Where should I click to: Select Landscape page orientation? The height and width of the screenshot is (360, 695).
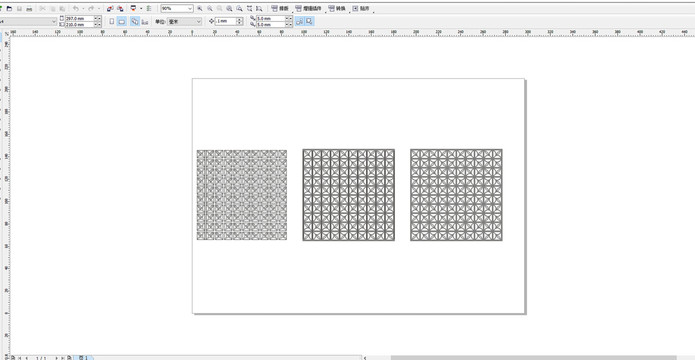[x=121, y=21]
